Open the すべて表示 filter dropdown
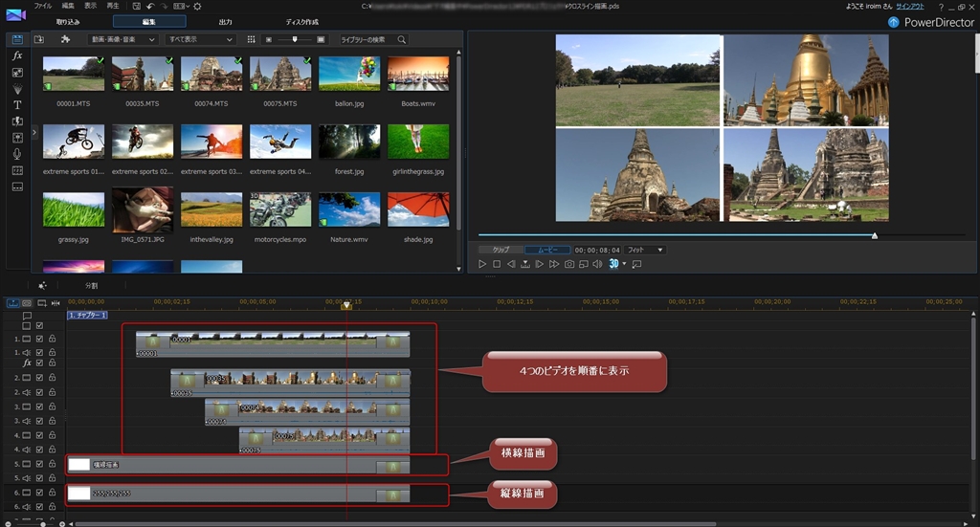This screenshot has height=527, width=980. point(201,39)
